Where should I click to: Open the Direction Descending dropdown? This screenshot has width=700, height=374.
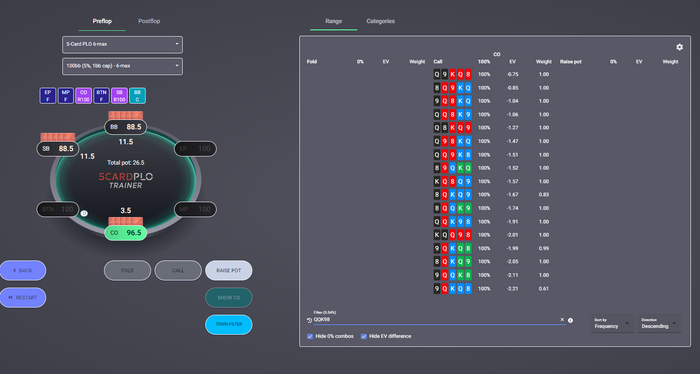tap(659, 324)
